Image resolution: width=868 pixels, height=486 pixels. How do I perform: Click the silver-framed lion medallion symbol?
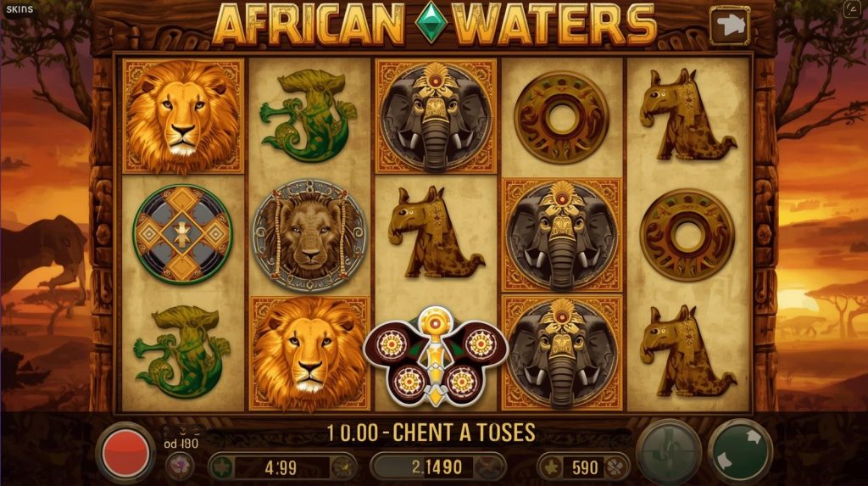tap(309, 236)
